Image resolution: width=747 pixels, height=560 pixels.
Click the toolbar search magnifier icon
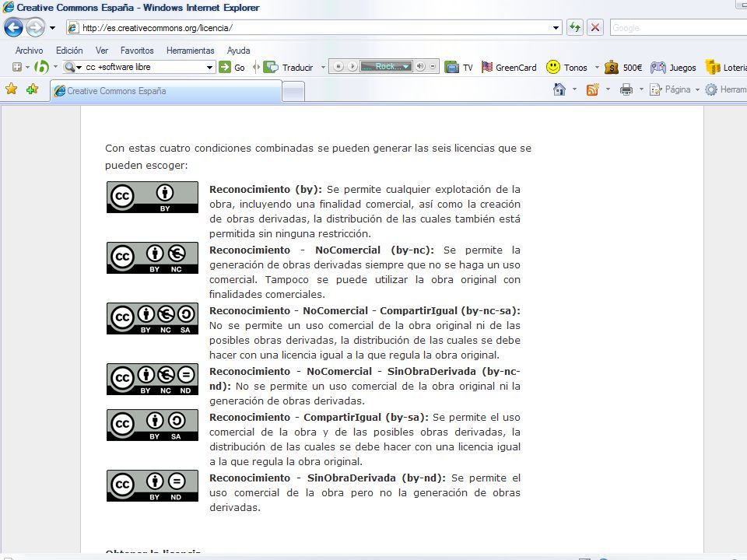[69, 67]
